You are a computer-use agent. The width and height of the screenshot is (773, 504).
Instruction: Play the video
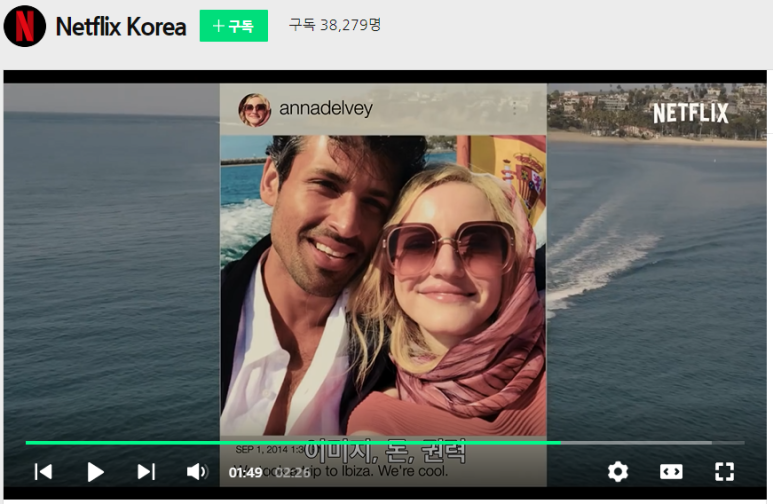pyautogui.click(x=95, y=472)
